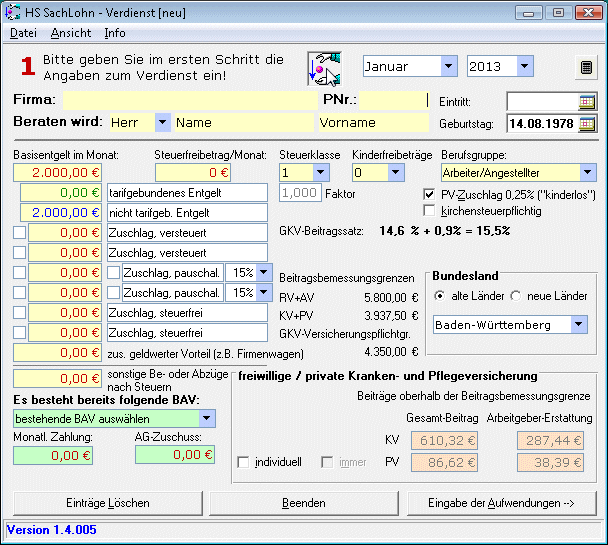
Task: Expand the Berufsgruppe Arbeiter/Angestellter dropdown
Action: click(585, 173)
